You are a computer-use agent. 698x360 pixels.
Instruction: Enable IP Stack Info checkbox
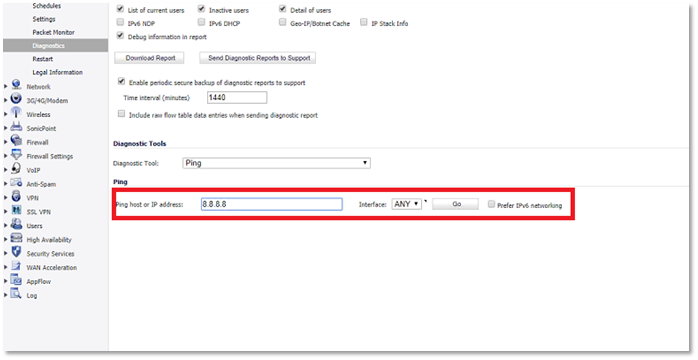[x=364, y=22]
